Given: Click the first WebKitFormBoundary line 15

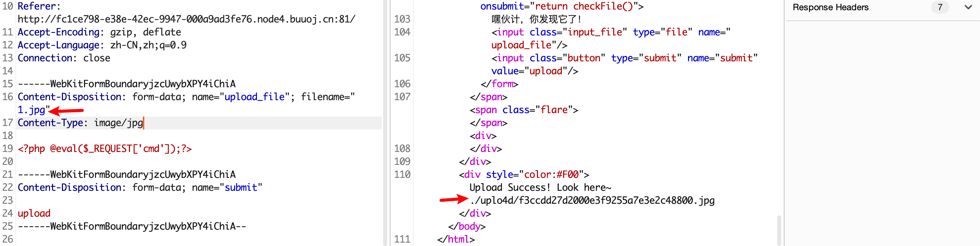Looking at the screenshot, I should pos(127,84).
